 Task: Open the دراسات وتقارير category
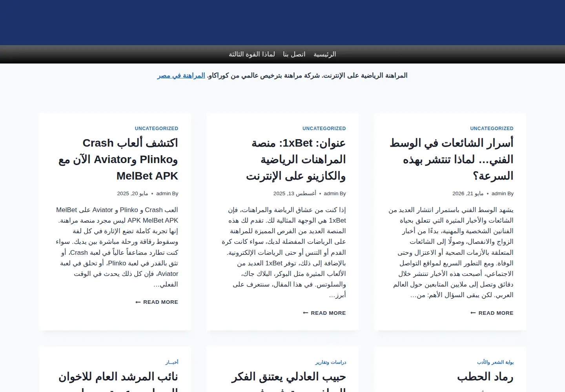330,362
